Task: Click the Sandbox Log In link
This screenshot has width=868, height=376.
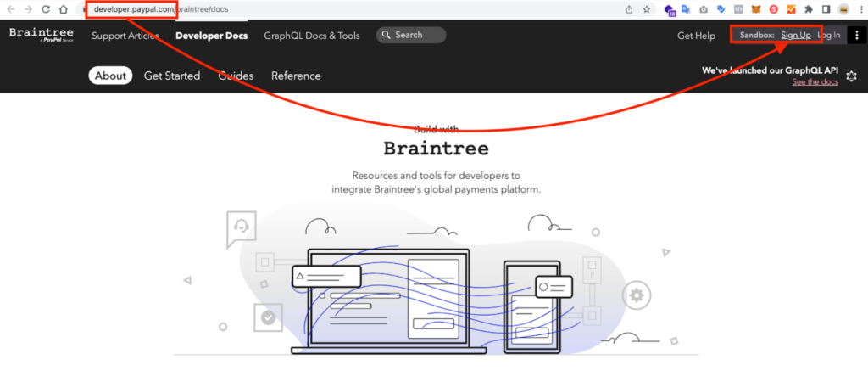Action: [829, 36]
